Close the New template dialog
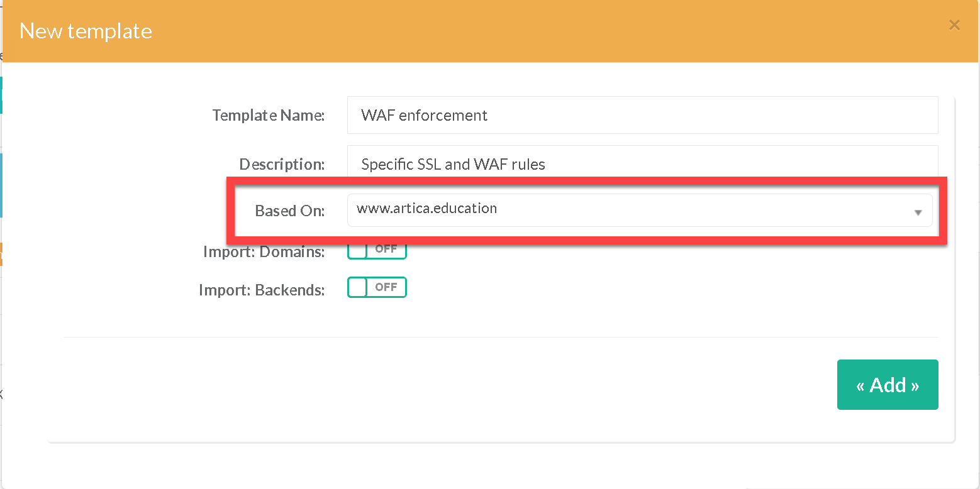Screen dimensions: 980x489 pos(954,25)
